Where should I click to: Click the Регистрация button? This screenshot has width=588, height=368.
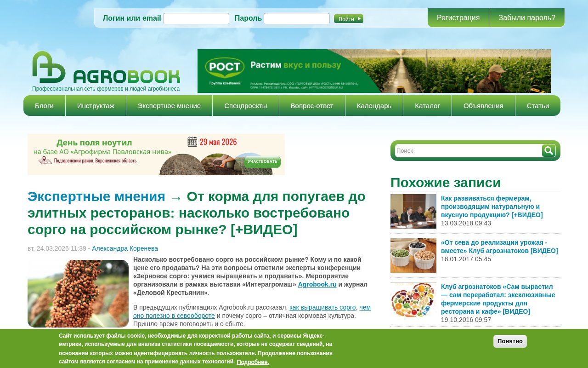458,17
